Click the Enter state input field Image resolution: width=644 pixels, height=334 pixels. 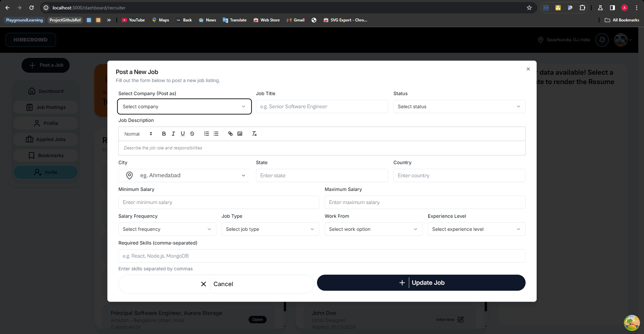[322, 176]
